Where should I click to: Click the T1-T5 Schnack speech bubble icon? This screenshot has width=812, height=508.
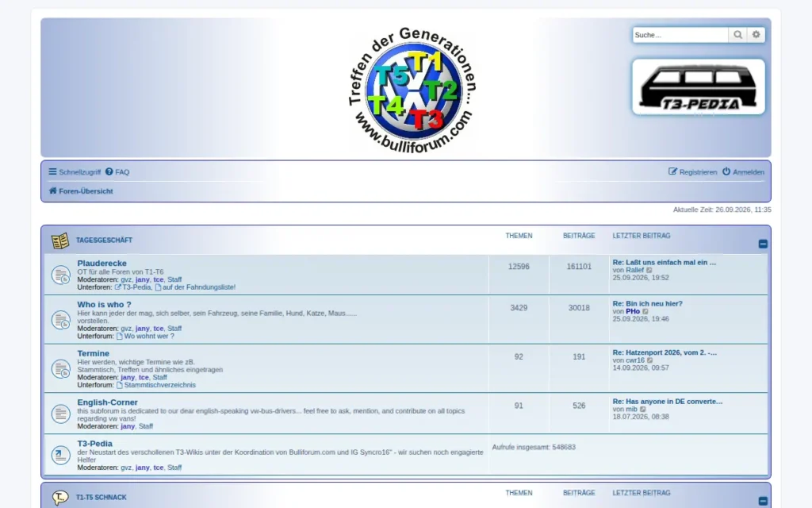[x=60, y=498]
